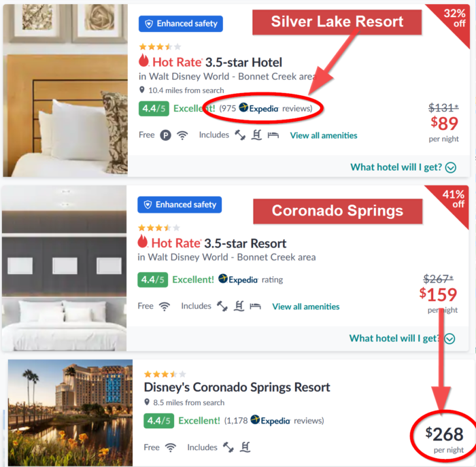
Task: Click the free WiFi icon on the $89 hotel
Action: 182,135
